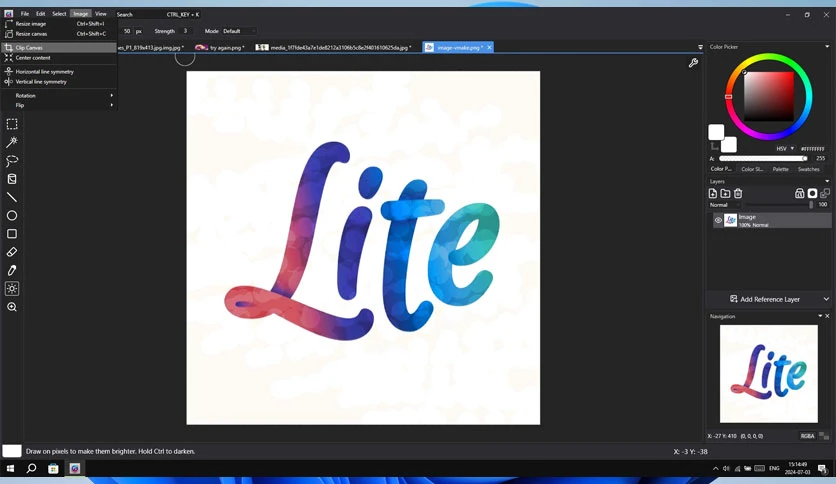This screenshot has width=836, height=484.
Task: Open the File menu
Action: (25, 14)
